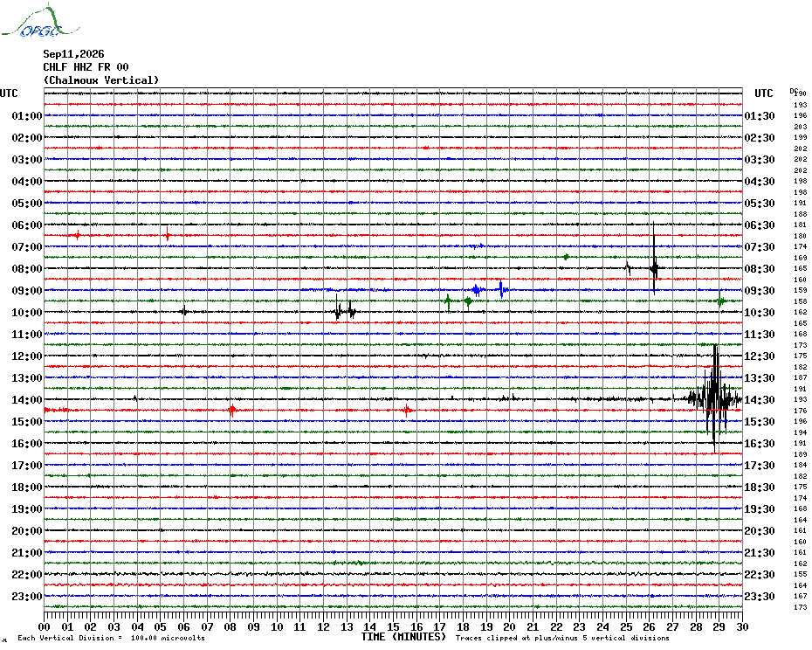Click the 01:00 UTC row label
Viewport: 812px width, 650px height.
click(27, 115)
